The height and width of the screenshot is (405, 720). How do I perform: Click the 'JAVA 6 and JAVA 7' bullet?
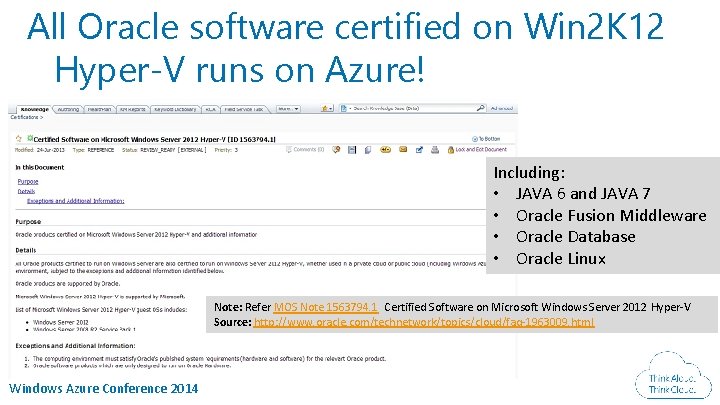click(x=583, y=194)
